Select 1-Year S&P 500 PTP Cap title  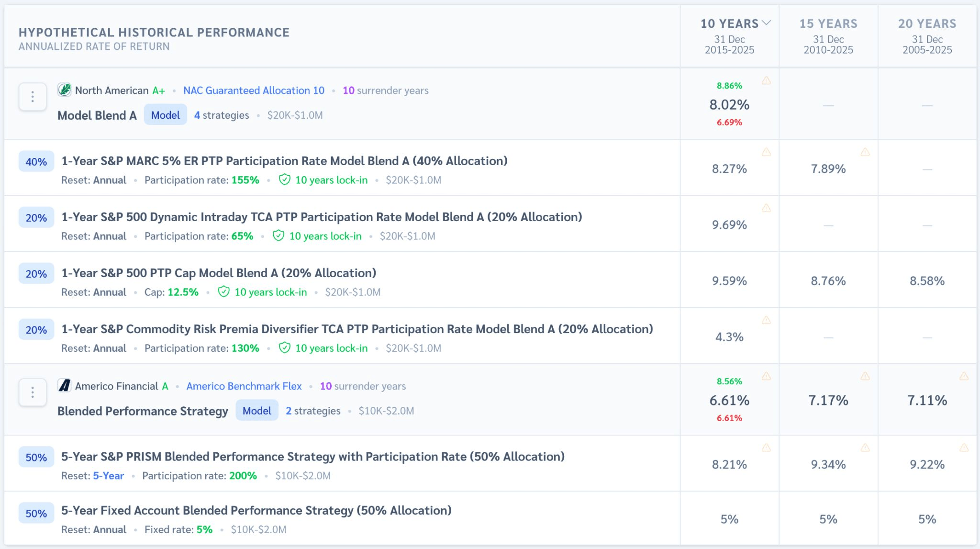(x=219, y=273)
